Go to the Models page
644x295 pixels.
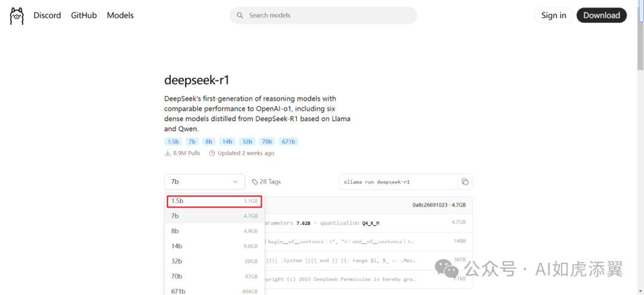120,16
